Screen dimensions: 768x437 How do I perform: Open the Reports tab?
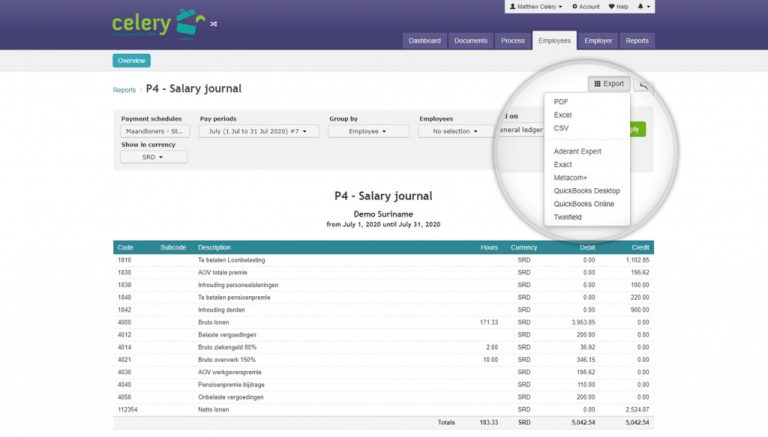coord(637,41)
